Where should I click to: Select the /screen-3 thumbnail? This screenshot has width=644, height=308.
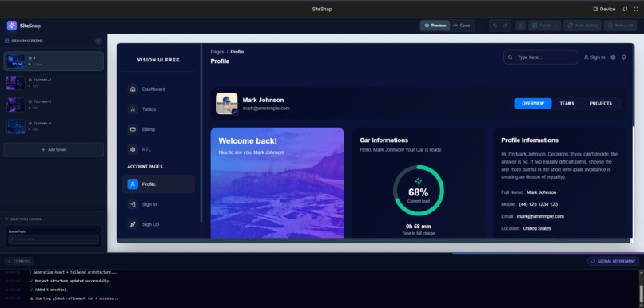pos(16,105)
